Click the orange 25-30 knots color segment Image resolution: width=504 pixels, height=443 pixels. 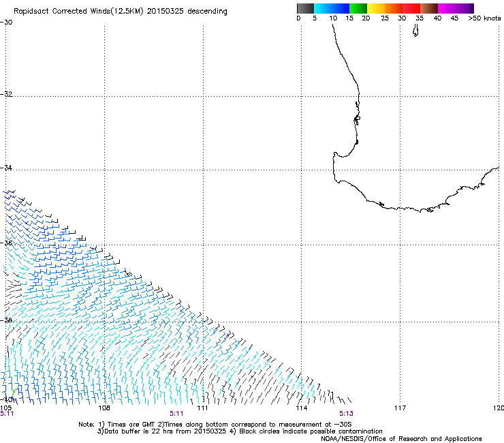[394, 8]
